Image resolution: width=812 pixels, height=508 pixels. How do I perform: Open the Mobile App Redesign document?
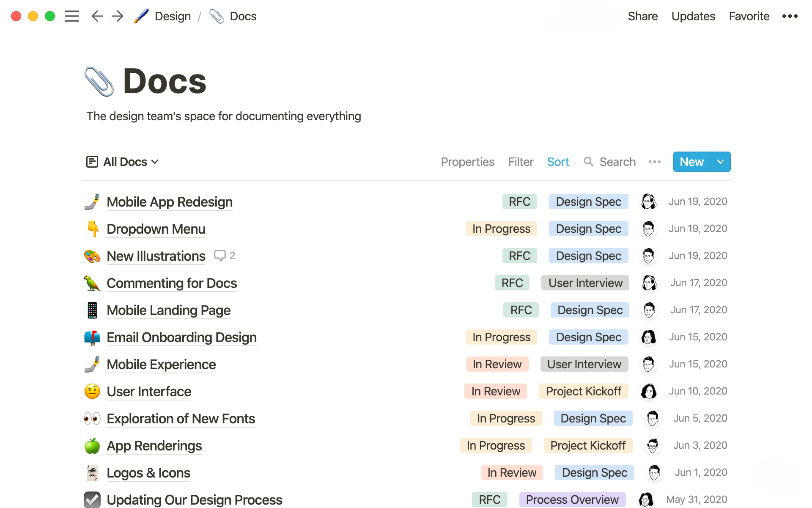click(x=170, y=202)
